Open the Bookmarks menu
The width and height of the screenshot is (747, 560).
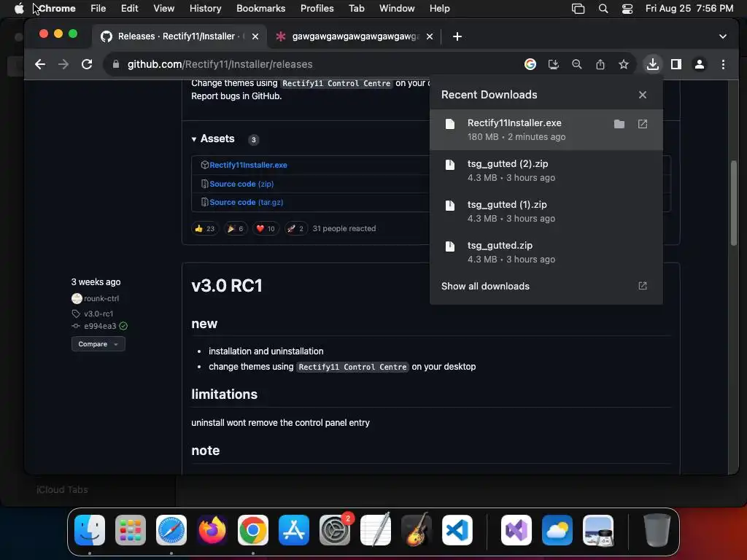coord(260,9)
